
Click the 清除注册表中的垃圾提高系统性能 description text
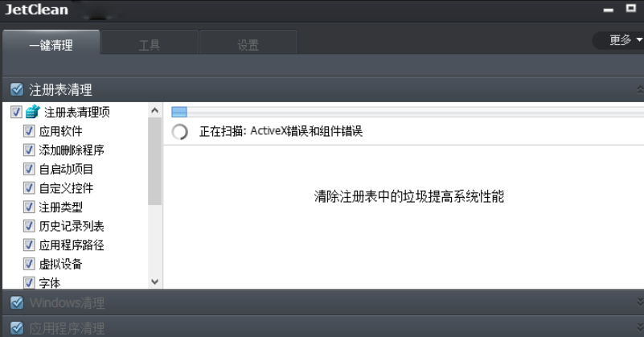coord(409,196)
